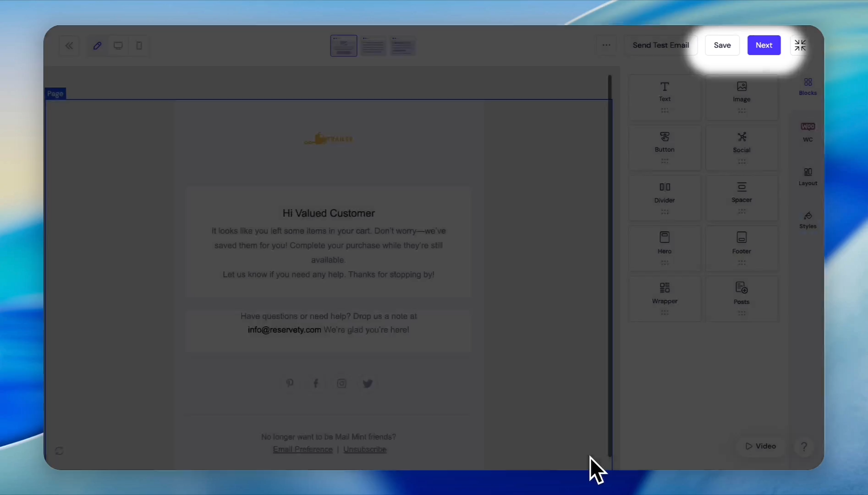The height and width of the screenshot is (495, 868).
Task: Pick the Spacer block
Action: point(741,198)
